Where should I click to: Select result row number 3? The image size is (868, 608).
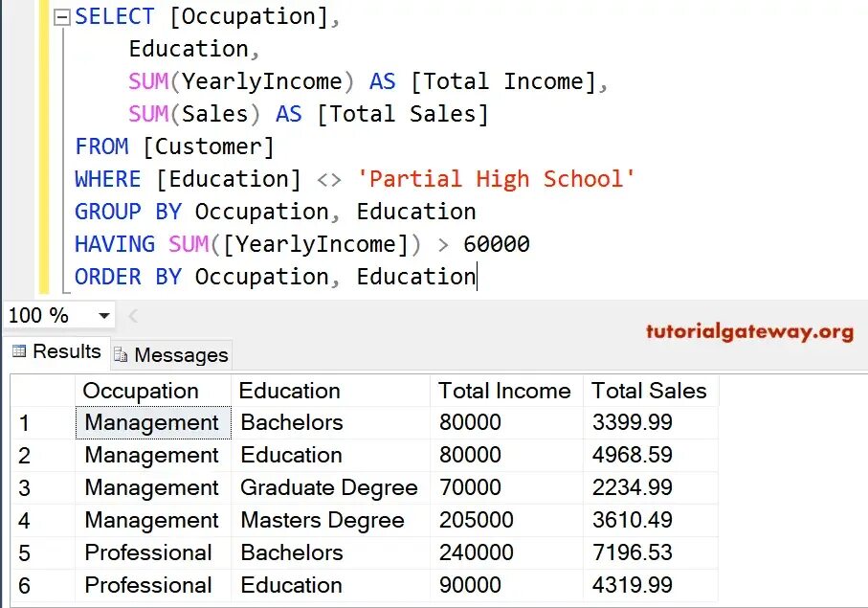coord(43,488)
